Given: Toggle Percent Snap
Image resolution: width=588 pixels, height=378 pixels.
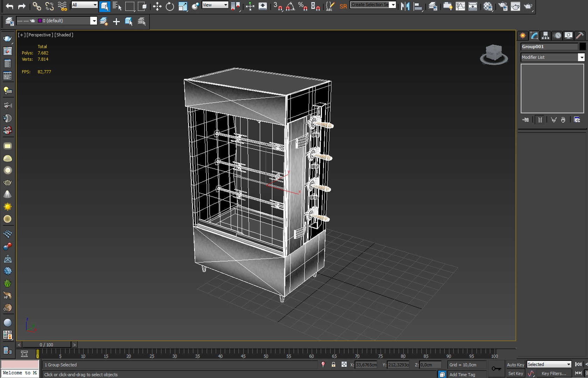Looking at the screenshot, I should point(303,6).
